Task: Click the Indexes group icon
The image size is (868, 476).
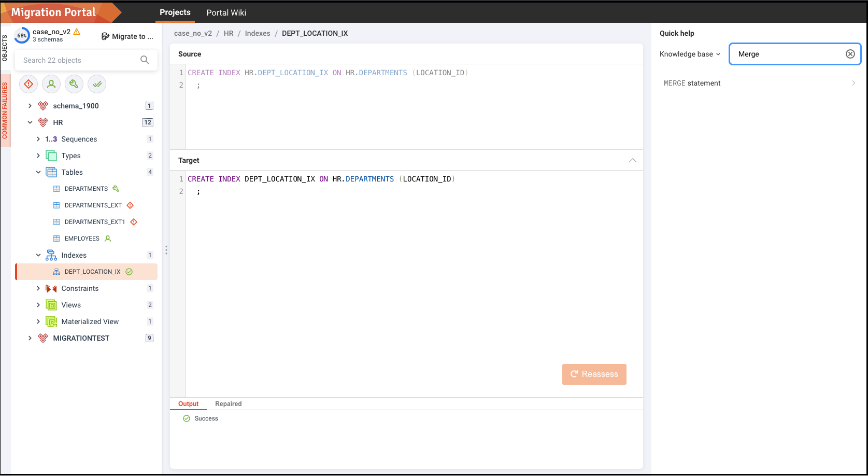Action: (x=51, y=255)
